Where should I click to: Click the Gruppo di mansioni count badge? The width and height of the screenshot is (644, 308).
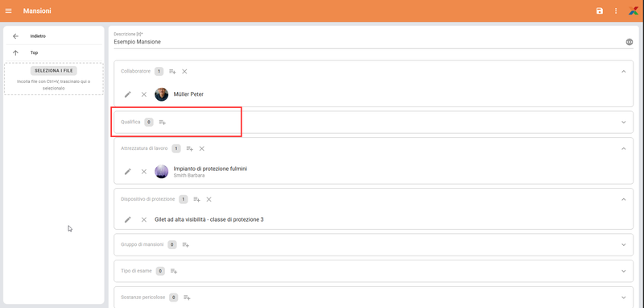point(172,244)
